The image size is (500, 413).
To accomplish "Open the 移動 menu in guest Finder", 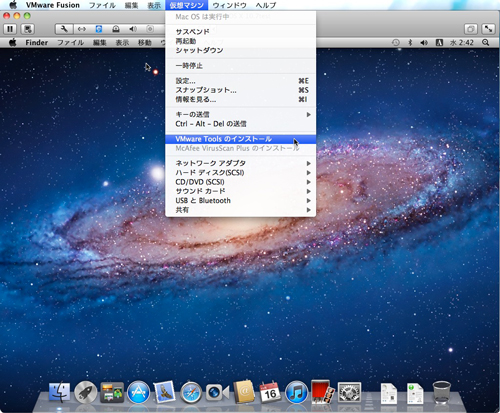I will (x=145, y=42).
